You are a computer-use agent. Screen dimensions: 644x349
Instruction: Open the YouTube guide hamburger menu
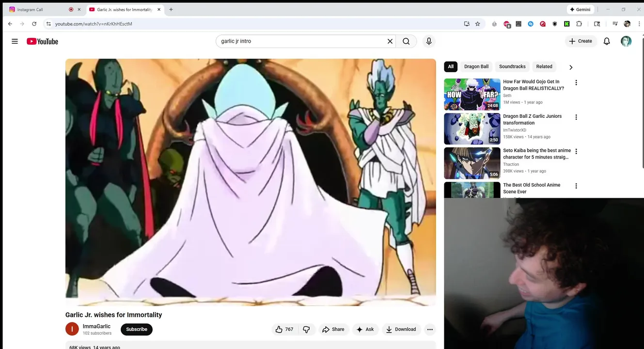[x=15, y=41]
